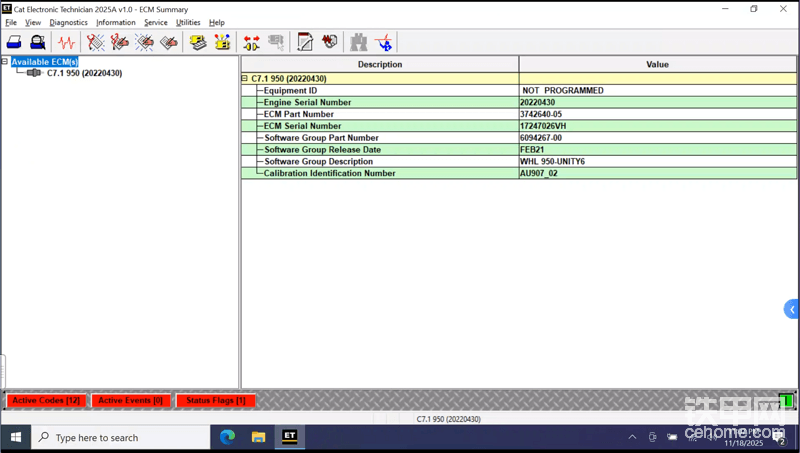Click the binoculars icon in the toolbar

(x=358, y=42)
